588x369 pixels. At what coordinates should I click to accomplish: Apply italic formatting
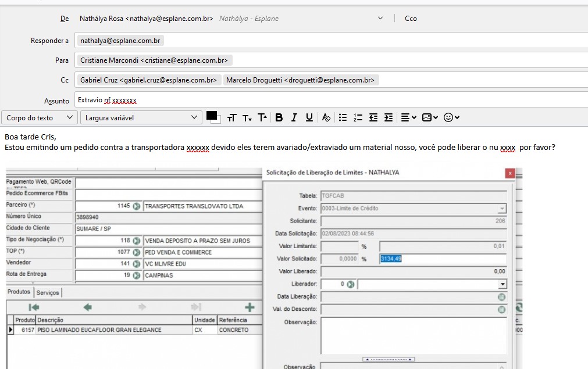click(x=294, y=117)
